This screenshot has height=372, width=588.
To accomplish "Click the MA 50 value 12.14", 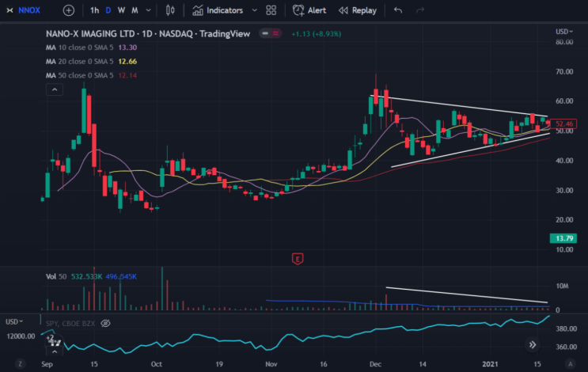I will coord(127,75).
